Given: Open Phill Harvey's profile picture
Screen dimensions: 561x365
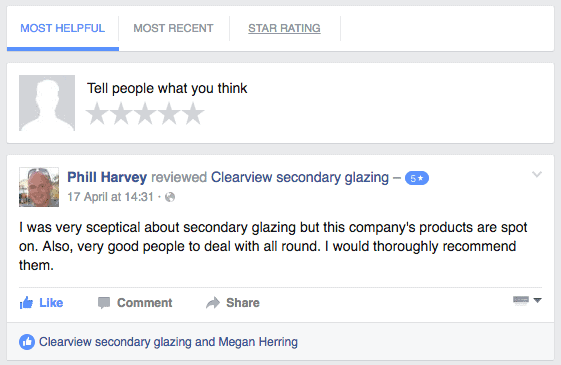Looking at the screenshot, I should coord(39,187).
